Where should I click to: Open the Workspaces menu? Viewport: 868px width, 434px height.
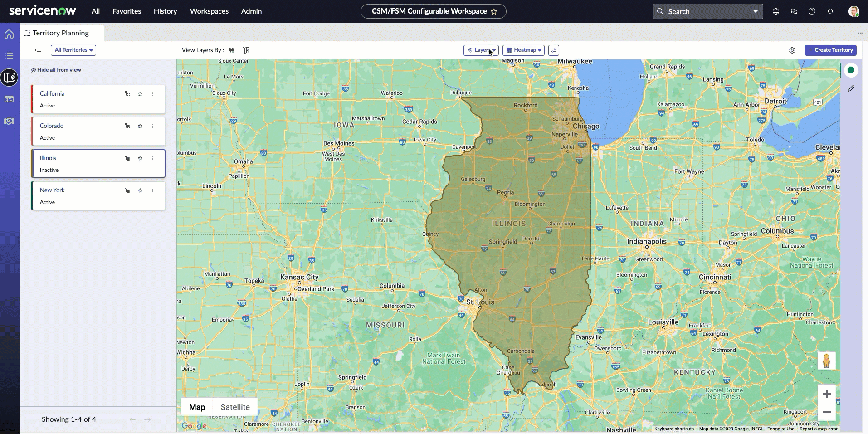[209, 11]
